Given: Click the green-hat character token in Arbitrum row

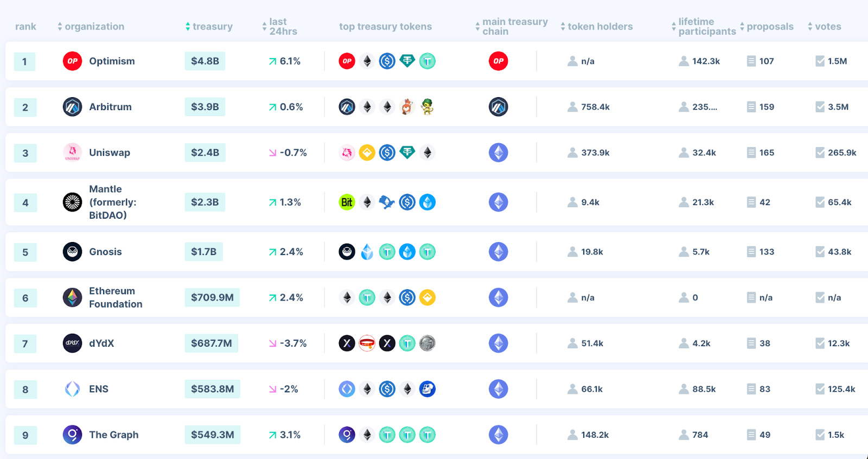Looking at the screenshot, I should 427,107.
